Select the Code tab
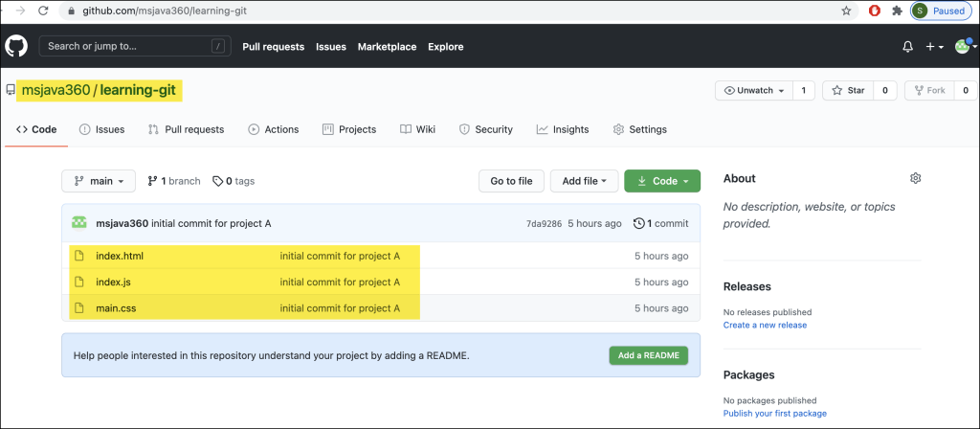The height and width of the screenshot is (429, 980). tap(36, 129)
